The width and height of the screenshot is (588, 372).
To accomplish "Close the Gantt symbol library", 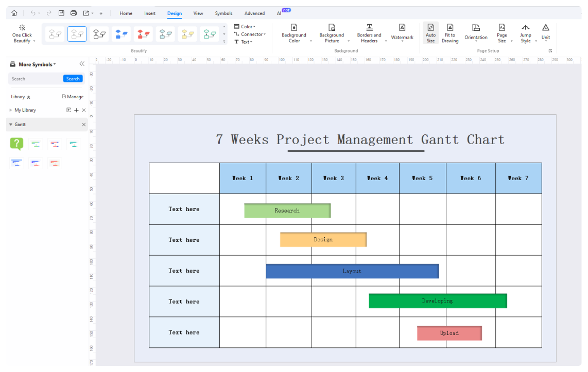I will point(83,125).
